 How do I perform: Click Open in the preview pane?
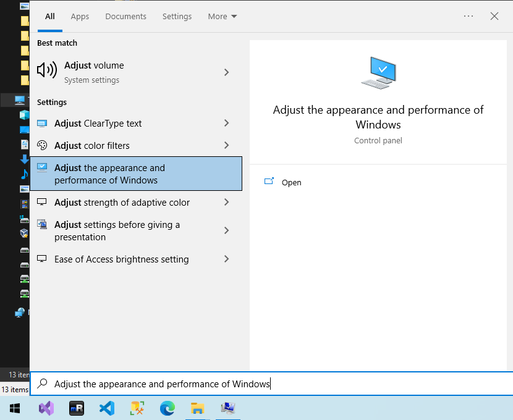tap(291, 182)
